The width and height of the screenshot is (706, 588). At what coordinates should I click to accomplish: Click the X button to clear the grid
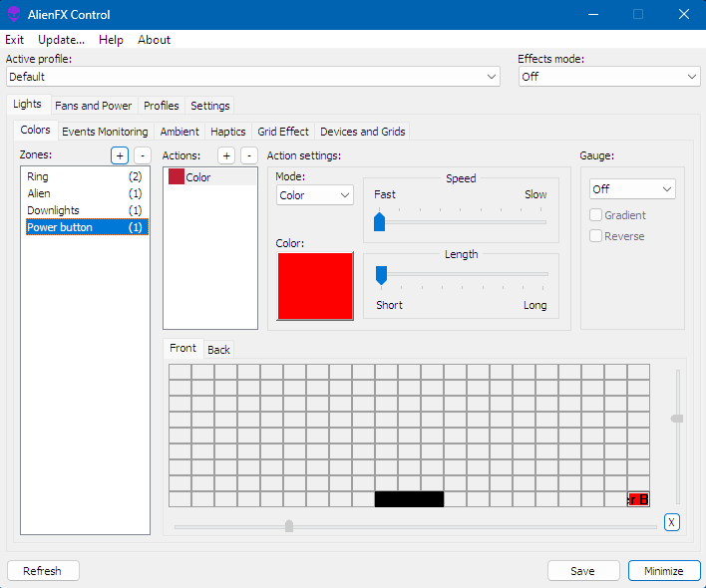click(x=671, y=522)
